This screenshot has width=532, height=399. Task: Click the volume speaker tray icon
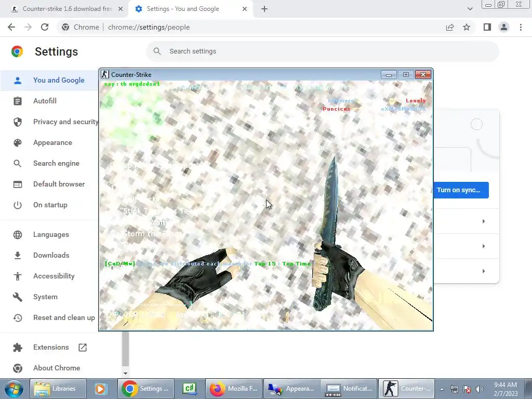coord(480,389)
